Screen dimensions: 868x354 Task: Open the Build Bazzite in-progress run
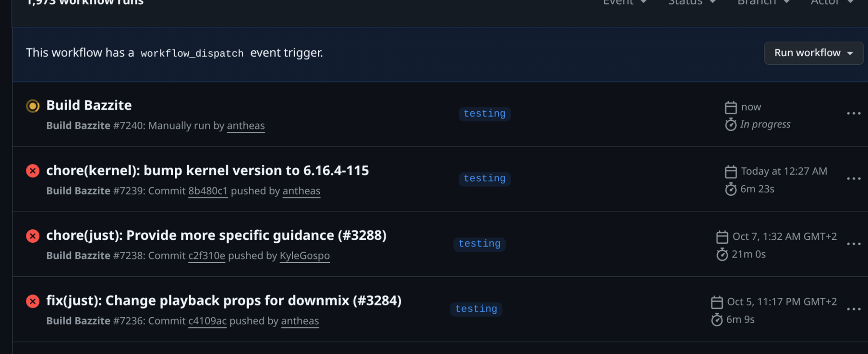pos(89,106)
